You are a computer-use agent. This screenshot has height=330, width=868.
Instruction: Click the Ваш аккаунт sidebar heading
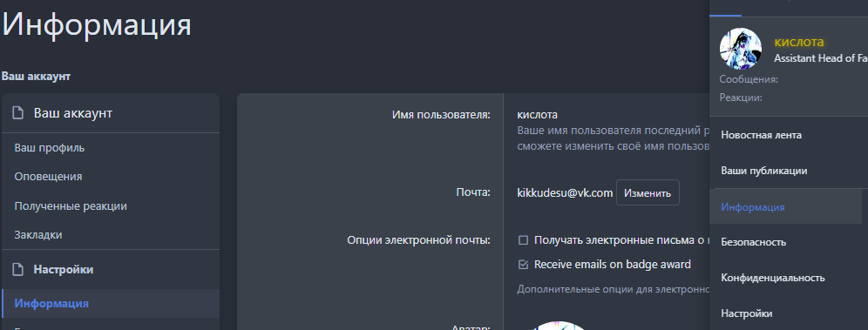pos(73,113)
